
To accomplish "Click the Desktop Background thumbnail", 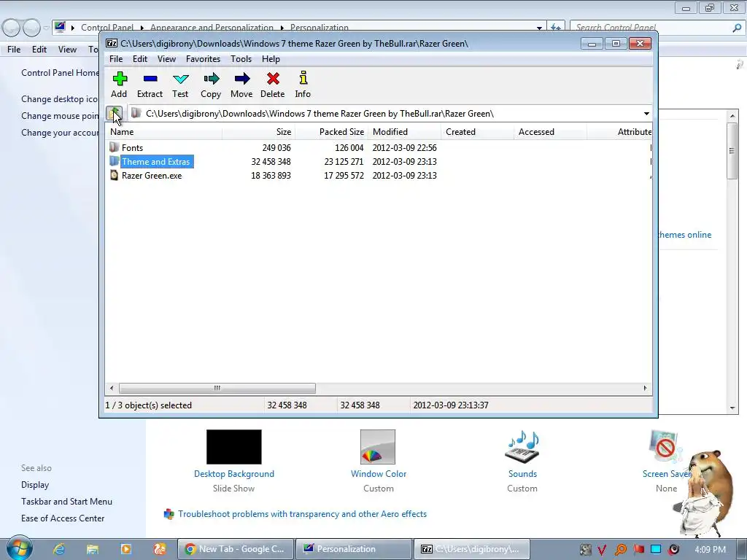I will [234, 447].
